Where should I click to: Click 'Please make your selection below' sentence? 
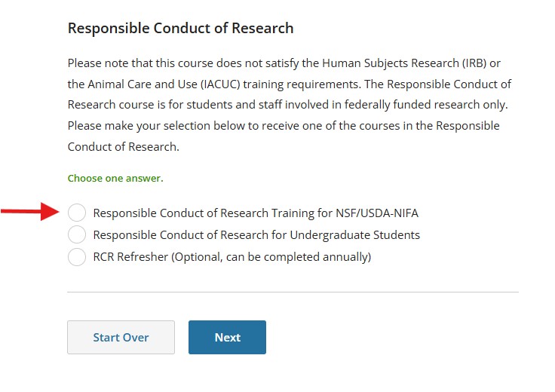tap(151, 126)
